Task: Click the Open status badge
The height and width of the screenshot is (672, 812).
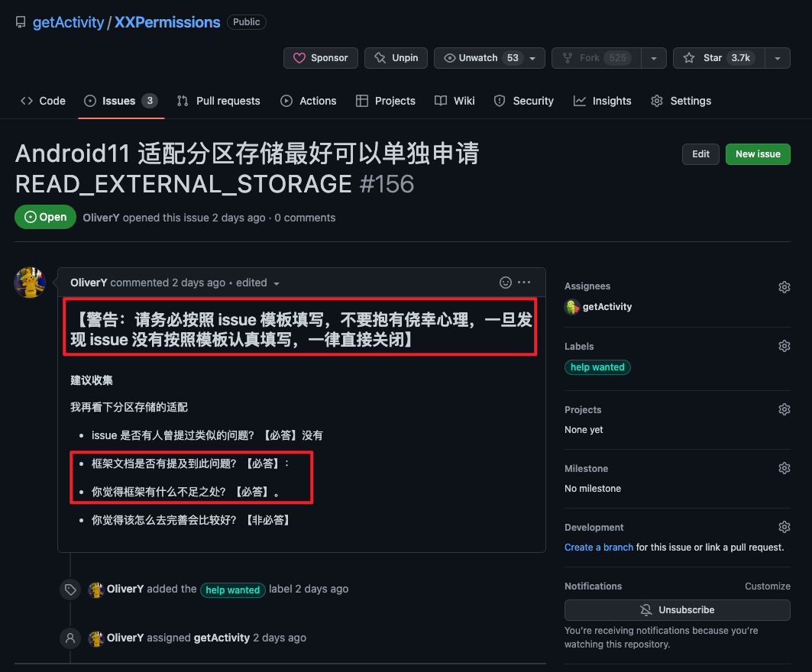Action: pyautogui.click(x=46, y=217)
